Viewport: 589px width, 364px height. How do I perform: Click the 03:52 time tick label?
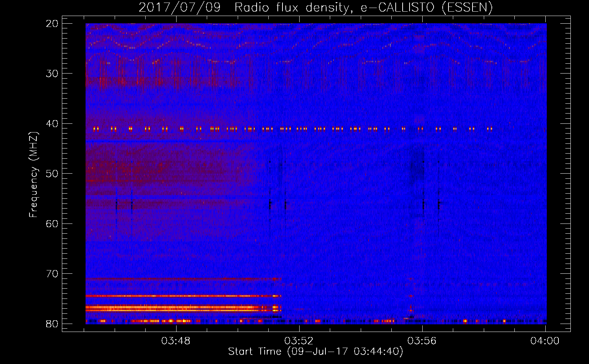[299, 341]
